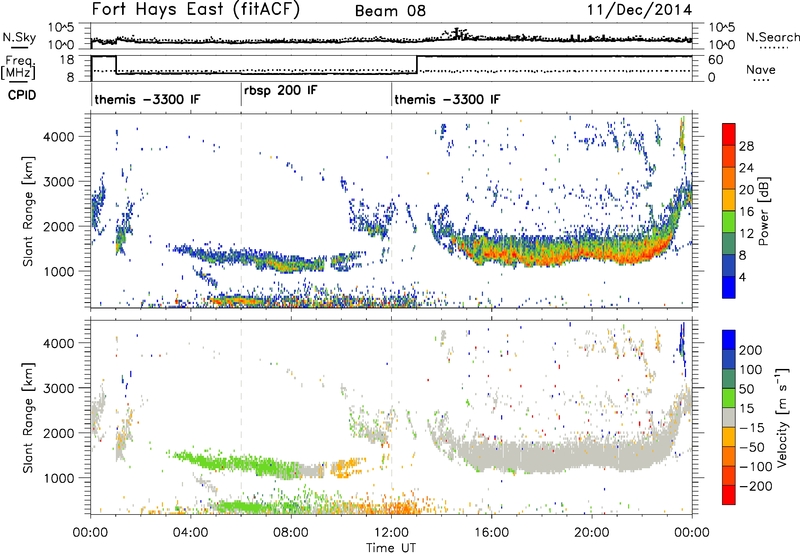
Task: Click the 'Beam 08' label
Action: click(390, 11)
